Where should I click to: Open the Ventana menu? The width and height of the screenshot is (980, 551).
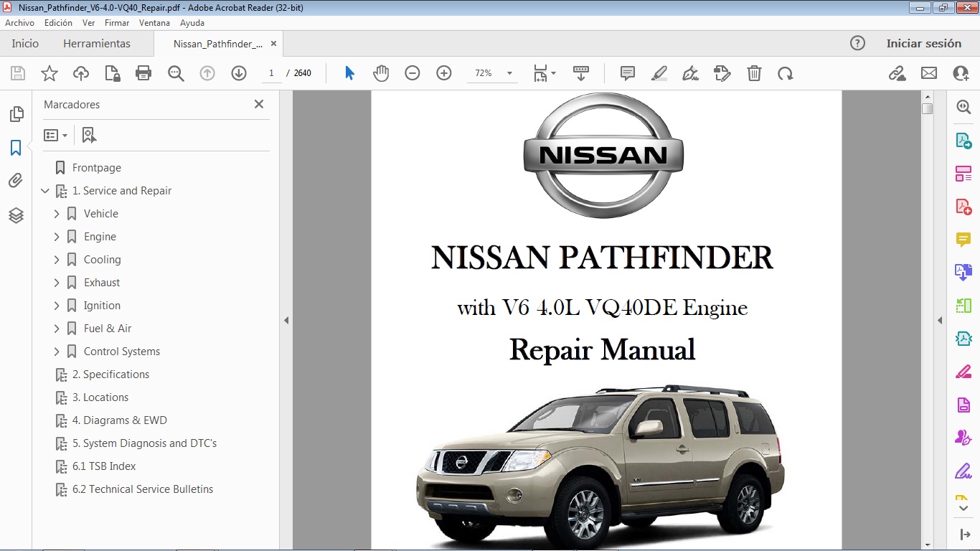point(155,23)
